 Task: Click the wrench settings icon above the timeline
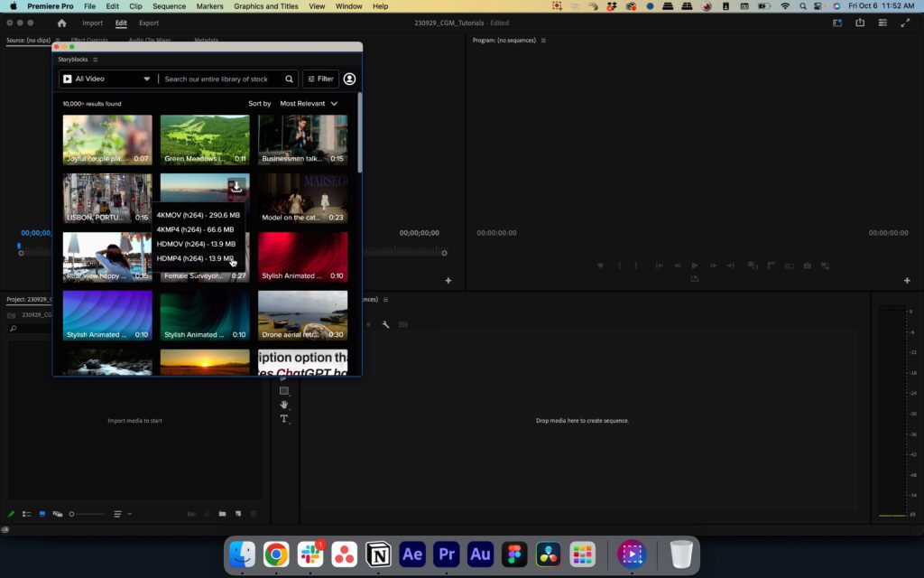click(385, 324)
